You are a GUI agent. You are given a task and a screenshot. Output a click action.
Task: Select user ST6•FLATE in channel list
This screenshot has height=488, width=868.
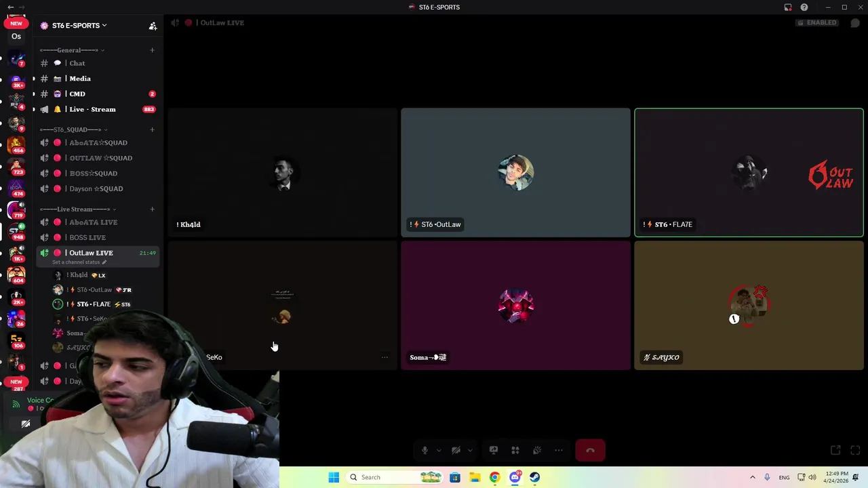(x=105, y=304)
